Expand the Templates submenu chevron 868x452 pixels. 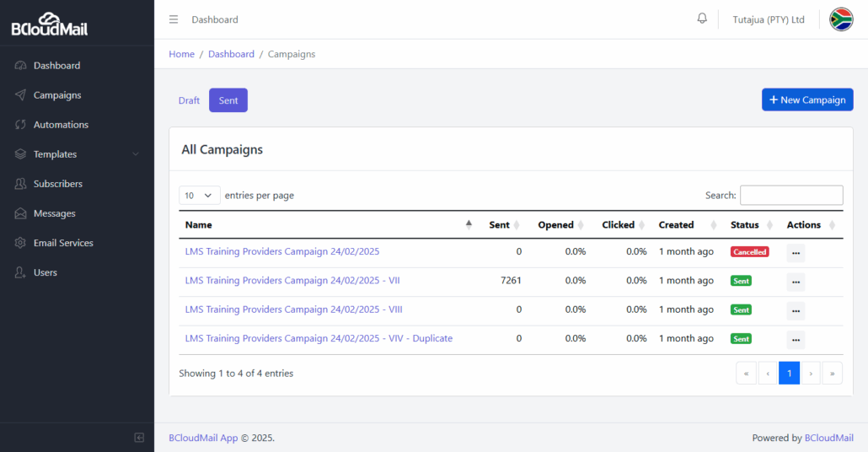click(136, 154)
